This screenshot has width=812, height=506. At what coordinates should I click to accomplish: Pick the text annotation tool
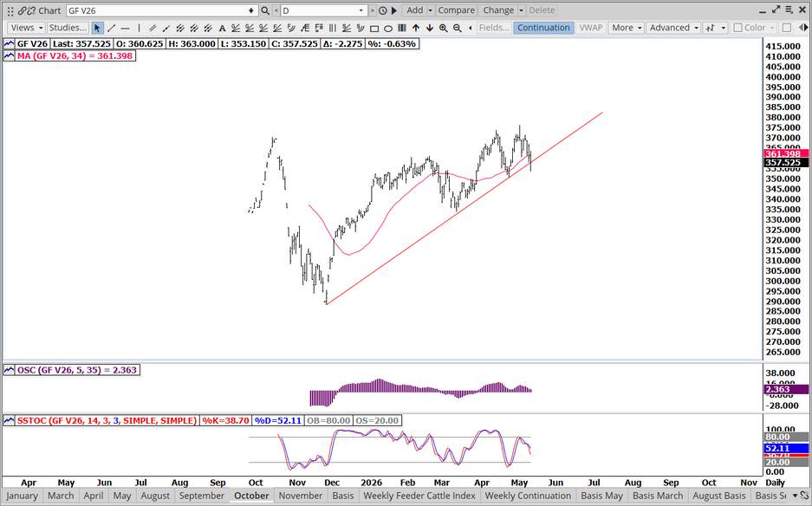(222, 28)
